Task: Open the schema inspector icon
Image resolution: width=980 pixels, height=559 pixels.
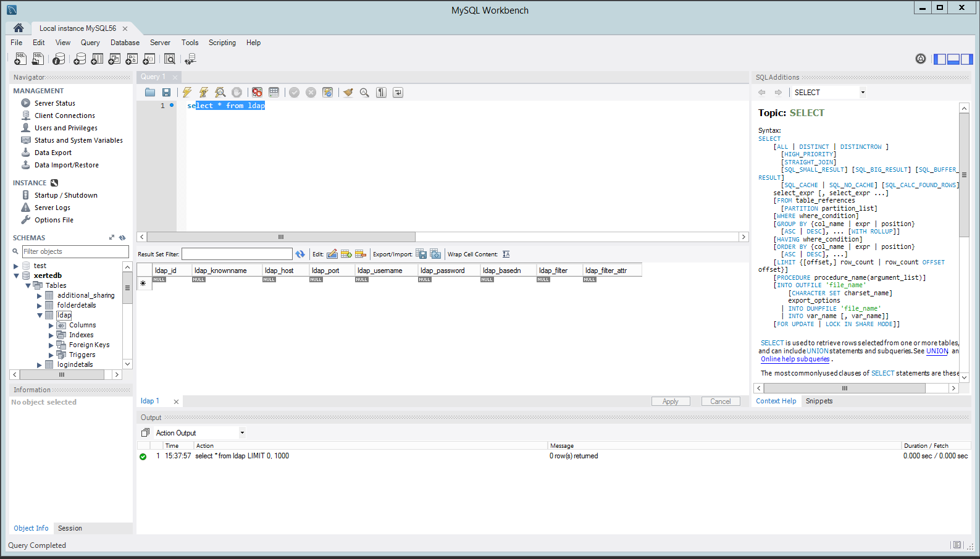Action: point(59,59)
